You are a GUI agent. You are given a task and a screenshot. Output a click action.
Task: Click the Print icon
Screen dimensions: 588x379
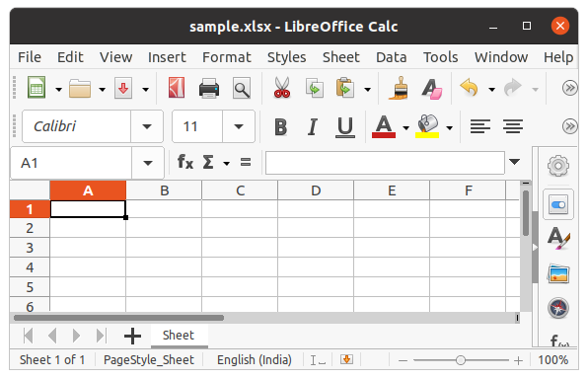click(x=209, y=89)
